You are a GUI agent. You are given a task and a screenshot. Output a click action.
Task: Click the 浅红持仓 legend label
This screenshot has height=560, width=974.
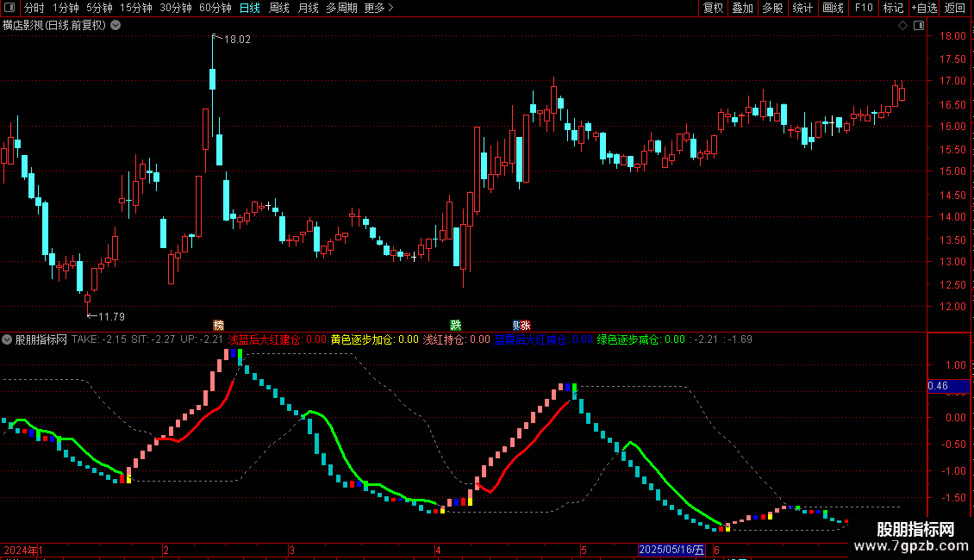[444, 339]
